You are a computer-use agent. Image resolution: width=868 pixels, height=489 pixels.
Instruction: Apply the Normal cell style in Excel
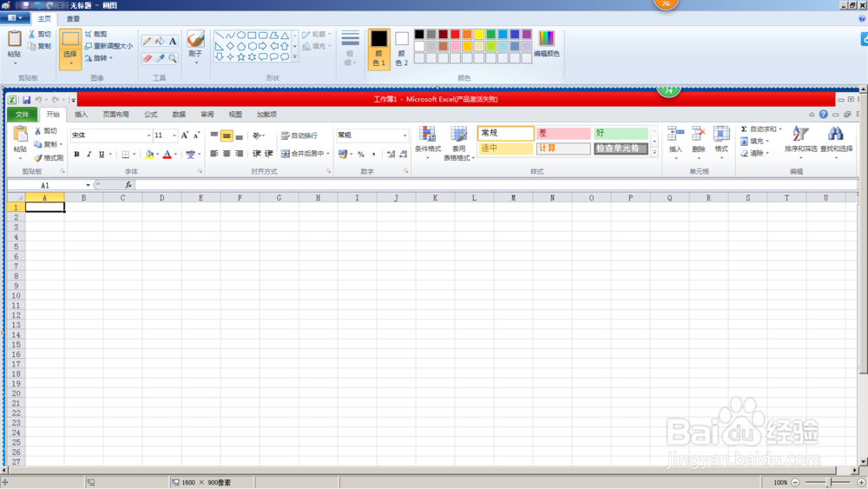(506, 134)
